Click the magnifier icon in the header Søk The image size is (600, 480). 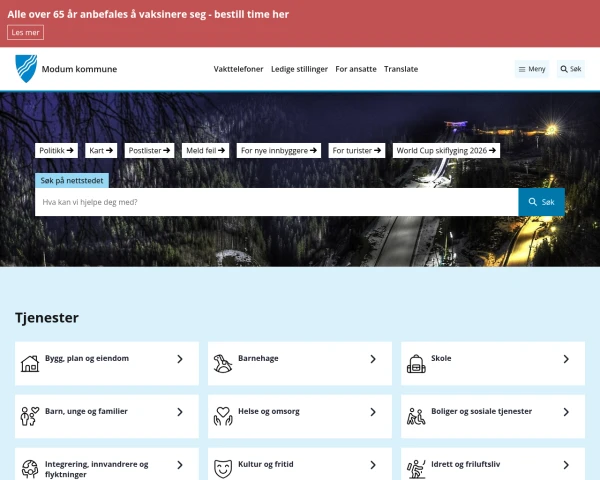pos(564,69)
